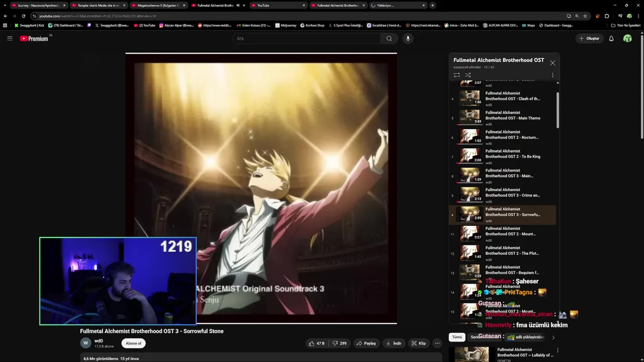Click the video player album art

point(261,189)
